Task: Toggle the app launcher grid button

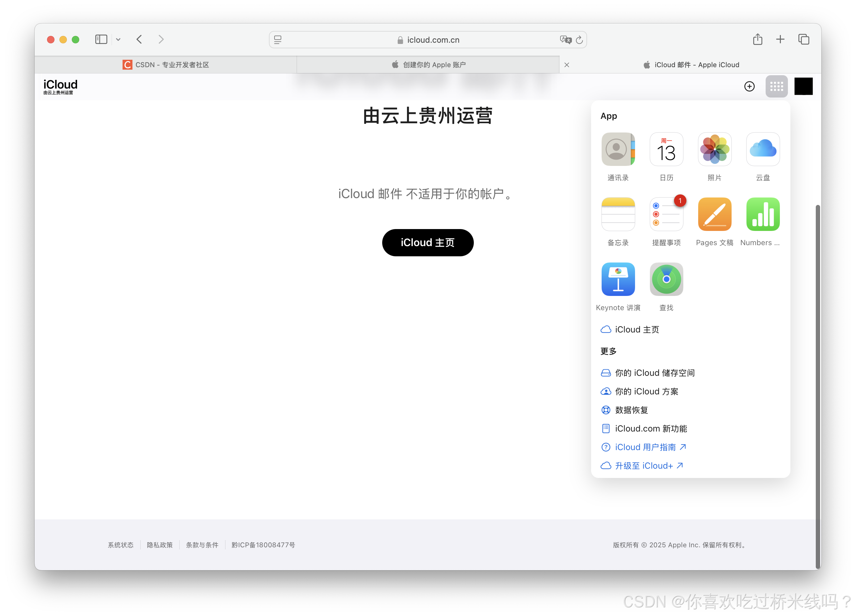Action: click(776, 86)
